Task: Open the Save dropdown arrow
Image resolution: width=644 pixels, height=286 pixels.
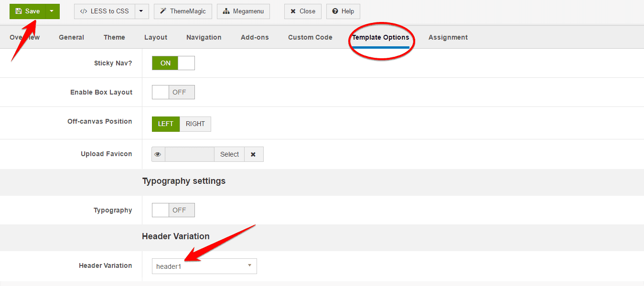Action: [x=52, y=11]
